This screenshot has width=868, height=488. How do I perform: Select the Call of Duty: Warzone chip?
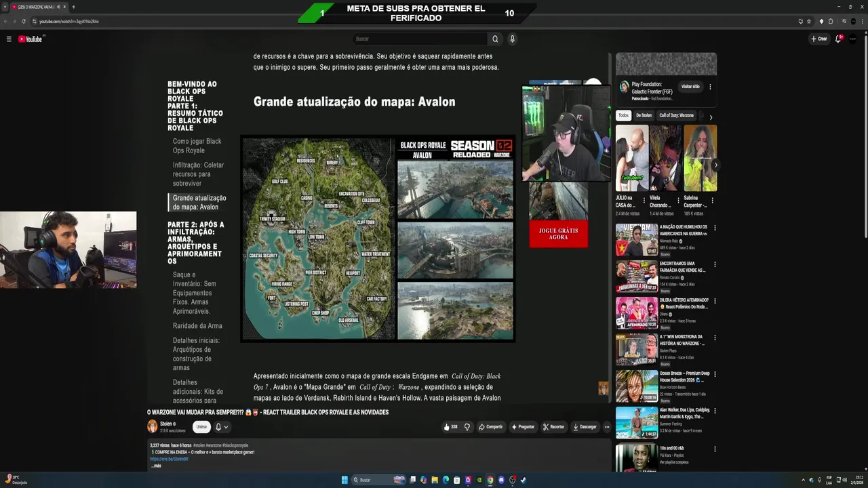coord(677,115)
